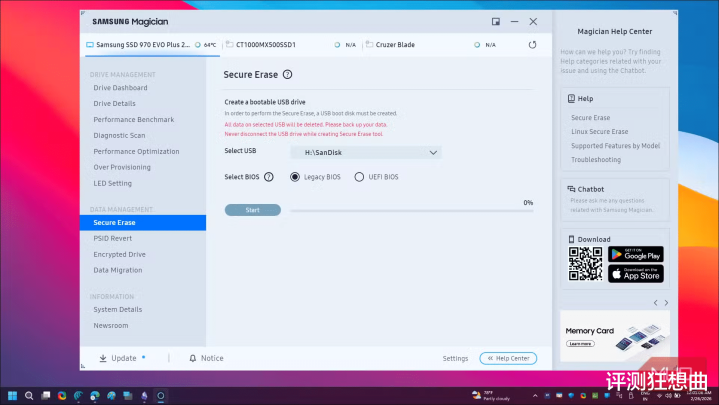Click the Start button for Secure Erase
Viewport: 719px width, 405px height.
click(x=253, y=210)
